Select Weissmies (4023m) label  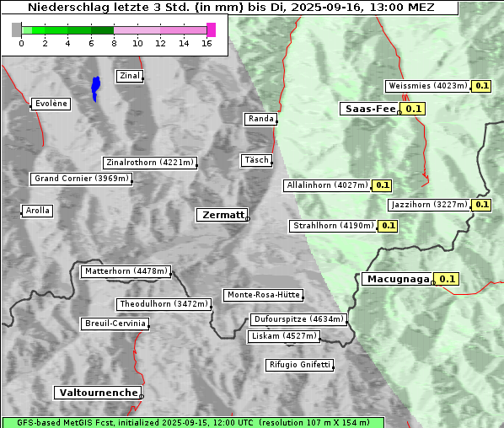point(428,86)
